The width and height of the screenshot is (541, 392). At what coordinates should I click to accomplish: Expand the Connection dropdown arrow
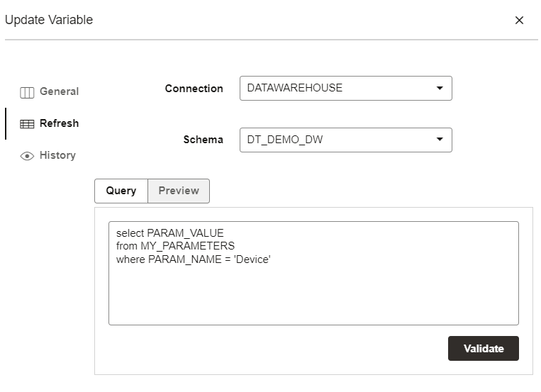click(440, 89)
